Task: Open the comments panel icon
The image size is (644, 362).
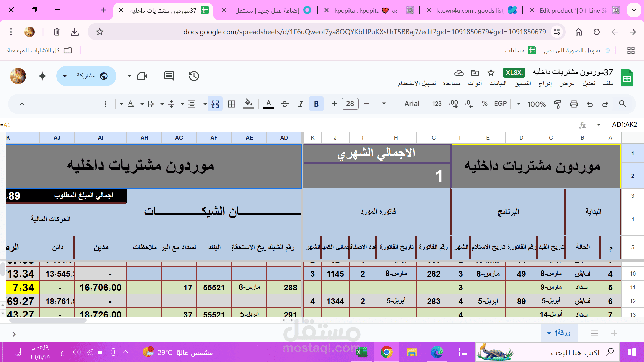Action: [169, 76]
